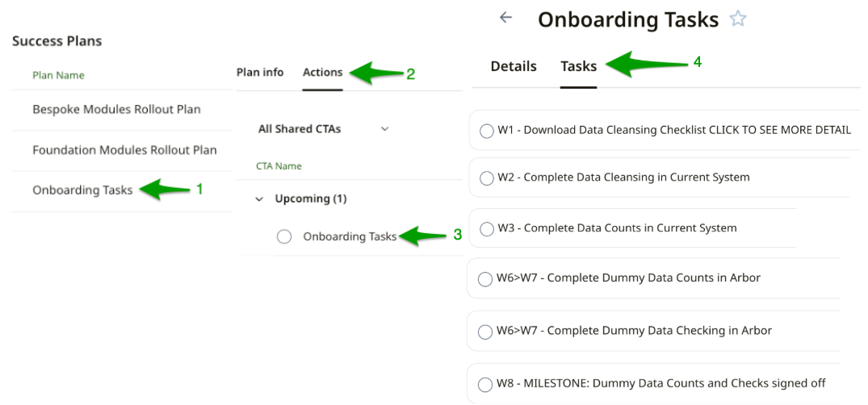Favorite Onboarding Tasks with the star icon

(737, 19)
